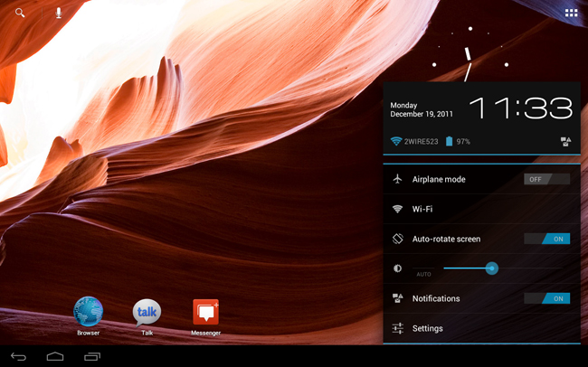The height and width of the screenshot is (367, 588).
Task: Tap the 2WIRE523 Wi-Fi network status
Action: (x=414, y=142)
